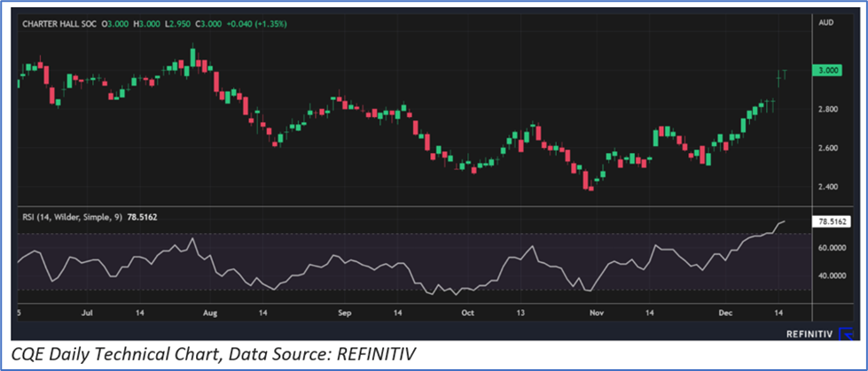Click the Oct label on the time axis

(x=468, y=313)
